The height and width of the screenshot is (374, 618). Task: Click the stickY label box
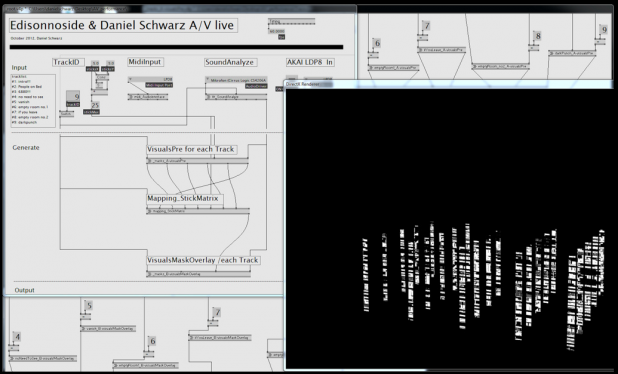click(x=108, y=69)
